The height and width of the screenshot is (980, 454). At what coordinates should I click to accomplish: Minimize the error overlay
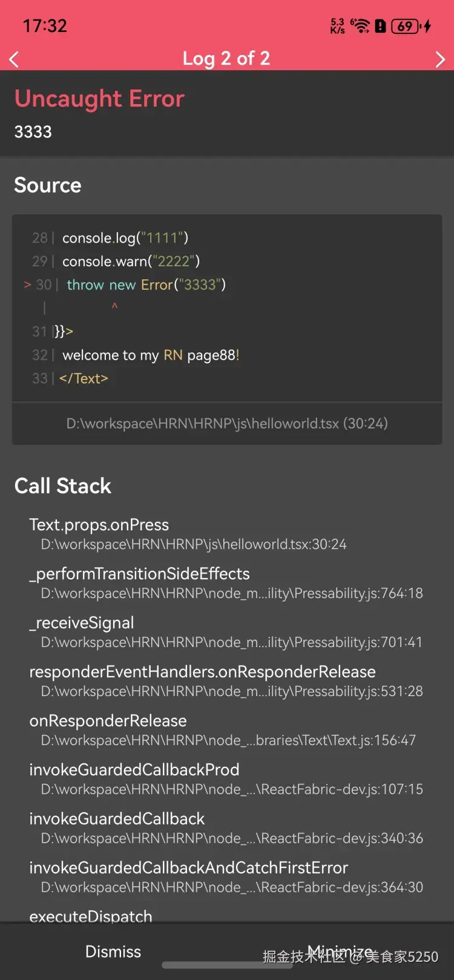340,952
